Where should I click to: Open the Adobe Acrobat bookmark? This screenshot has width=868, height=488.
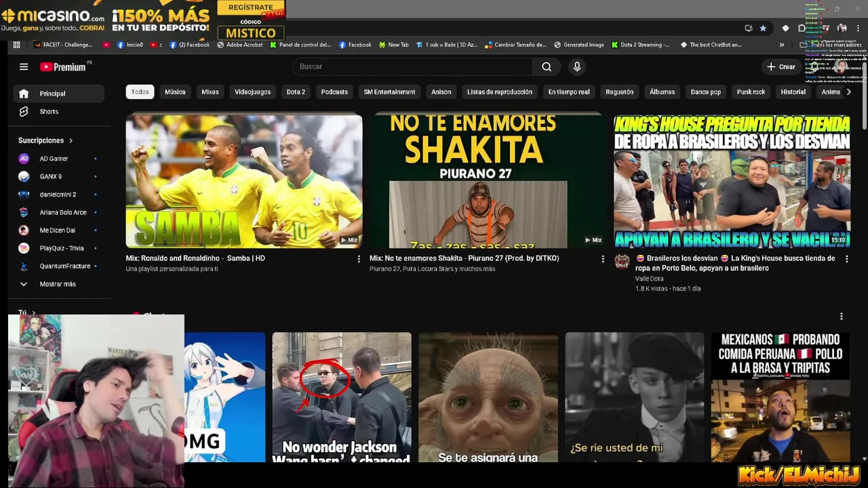click(240, 45)
